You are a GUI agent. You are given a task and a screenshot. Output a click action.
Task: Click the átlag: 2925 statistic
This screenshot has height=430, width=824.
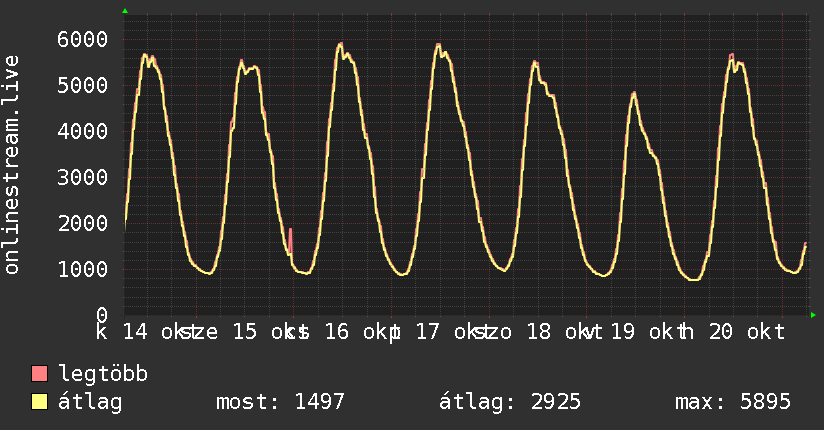(x=510, y=402)
